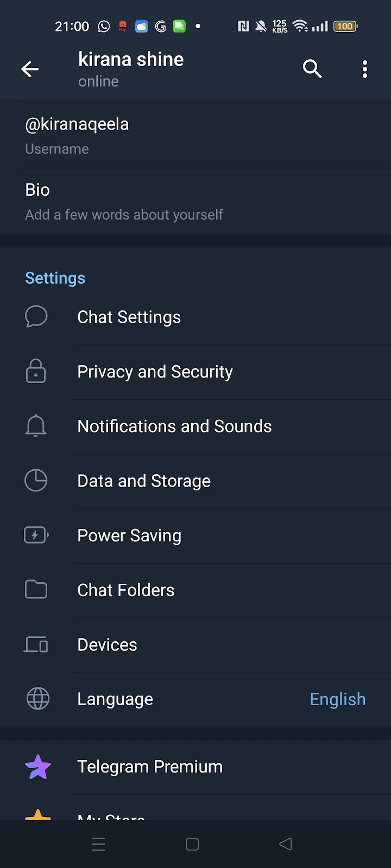Tap the back arrow icon
391x868 pixels.
point(30,69)
